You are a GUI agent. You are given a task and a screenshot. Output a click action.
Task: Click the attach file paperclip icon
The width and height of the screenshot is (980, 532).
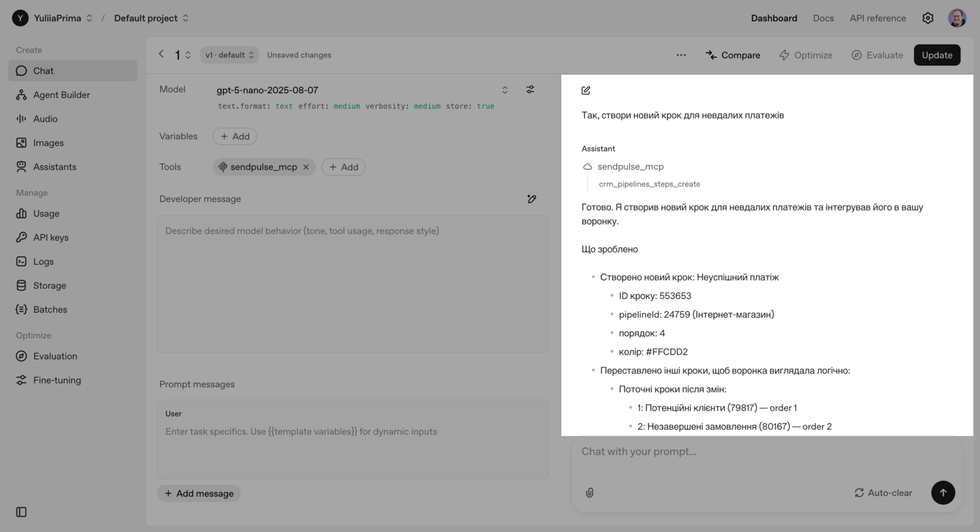click(590, 493)
